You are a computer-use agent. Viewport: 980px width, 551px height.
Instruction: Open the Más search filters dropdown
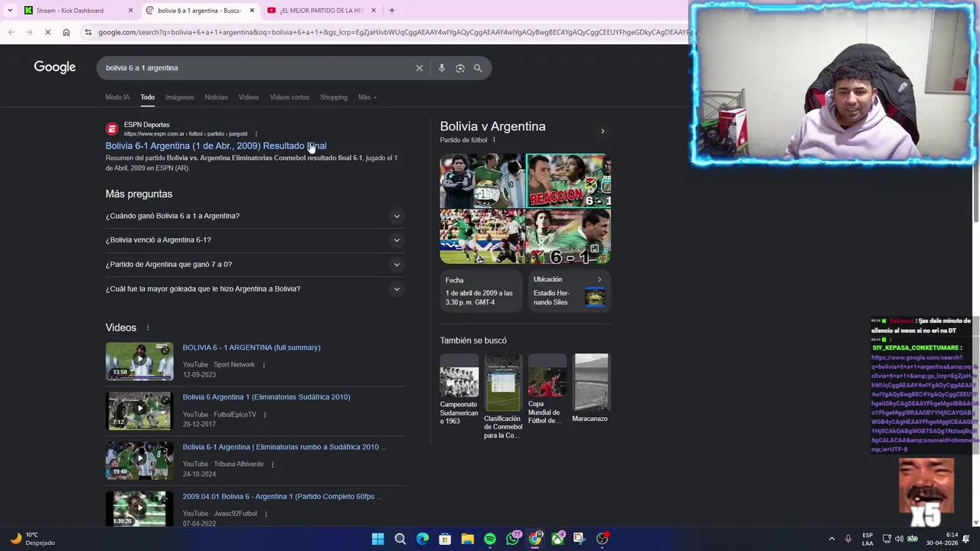tap(367, 97)
